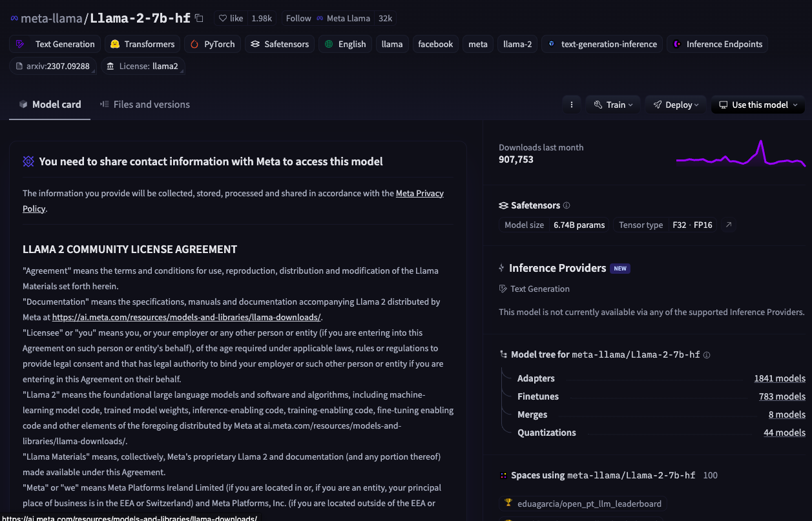This screenshot has height=521, width=812.
Task: Open the 44 Quantizations models link
Action: 784,433
